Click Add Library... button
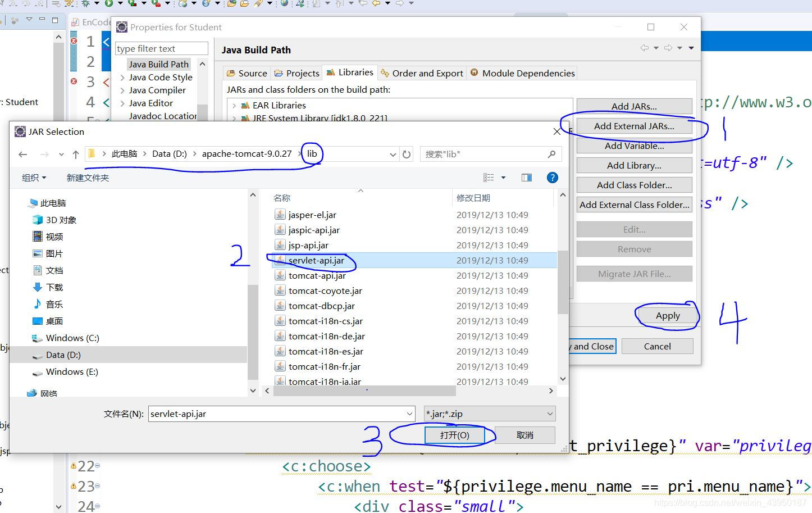The image size is (812, 513). point(634,165)
